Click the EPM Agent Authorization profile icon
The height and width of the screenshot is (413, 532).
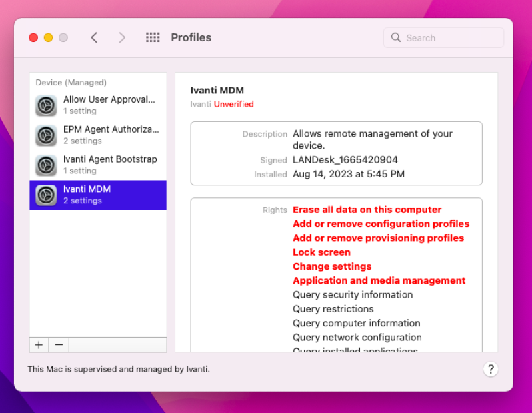[x=46, y=135]
